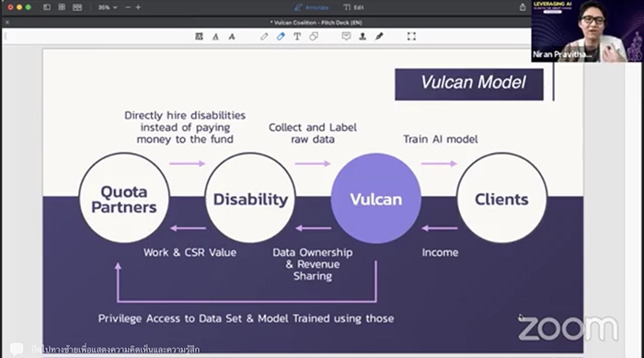Switch to Edit mode
Image resolution: width=644 pixels, height=358 pixels.
pyautogui.click(x=353, y=7)
